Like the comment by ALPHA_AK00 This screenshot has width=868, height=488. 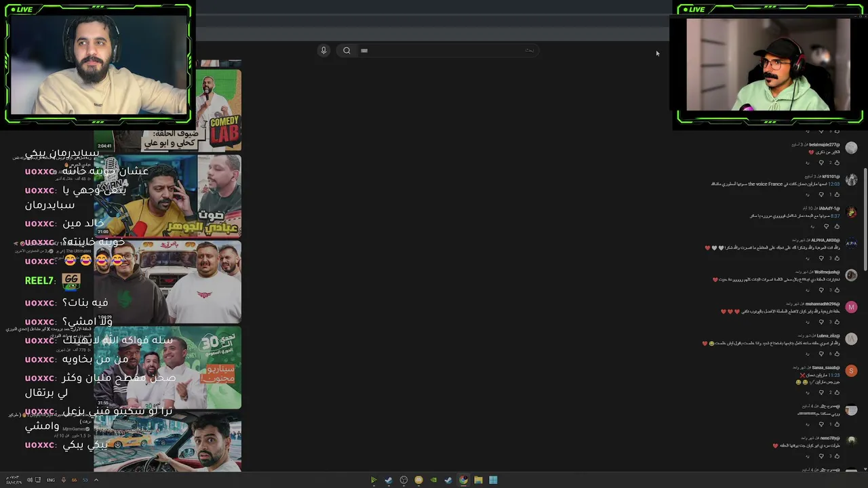pos(837,258)
